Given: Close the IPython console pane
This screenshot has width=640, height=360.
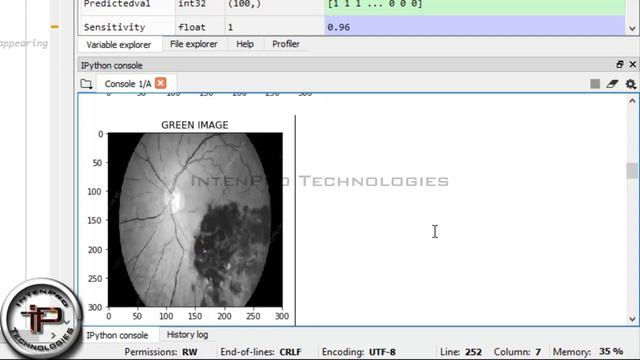Looking at the screenshot, I should coord(633,64).
